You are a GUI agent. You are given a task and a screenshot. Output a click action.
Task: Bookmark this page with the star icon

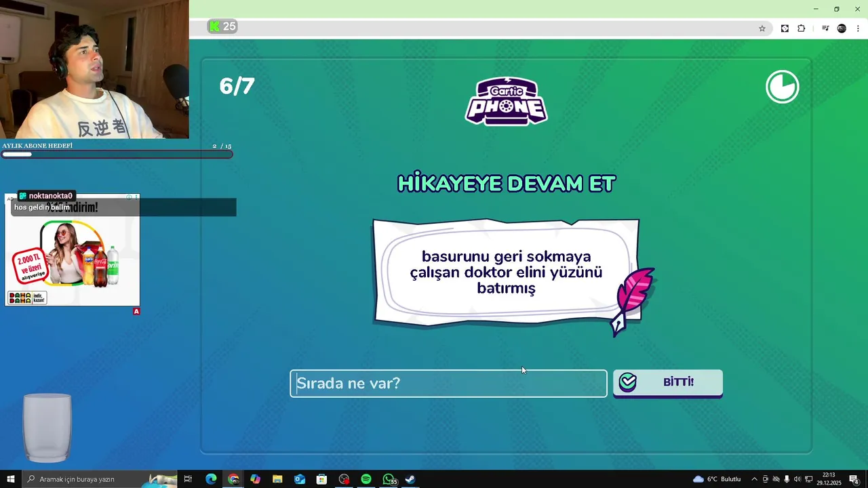click(x=762, y=28)
